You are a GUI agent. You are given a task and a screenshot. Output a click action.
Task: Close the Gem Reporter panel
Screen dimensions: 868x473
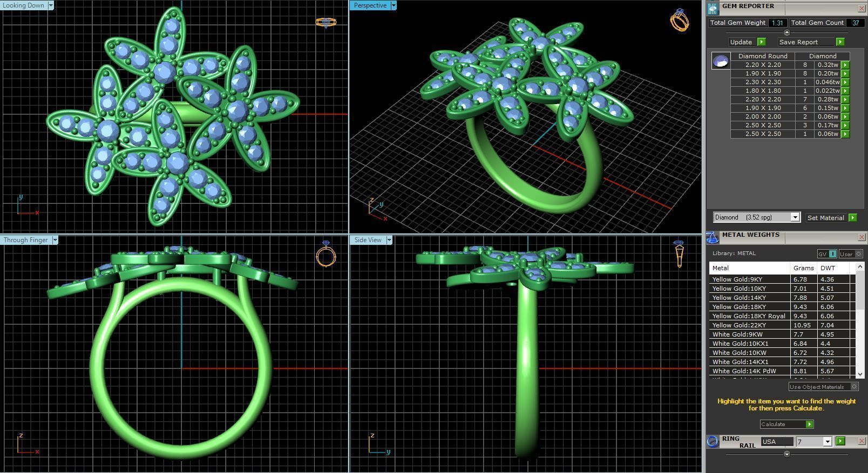pos(862,8)
